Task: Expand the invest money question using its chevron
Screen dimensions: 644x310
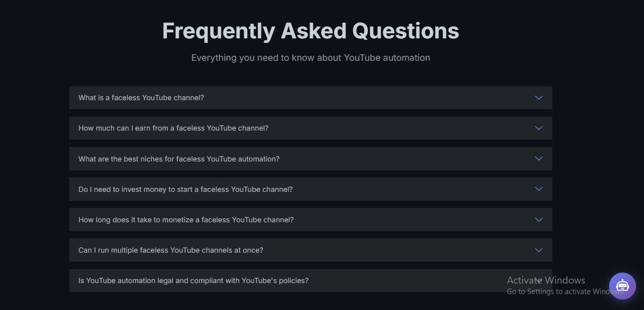Action: pos(538,189)
